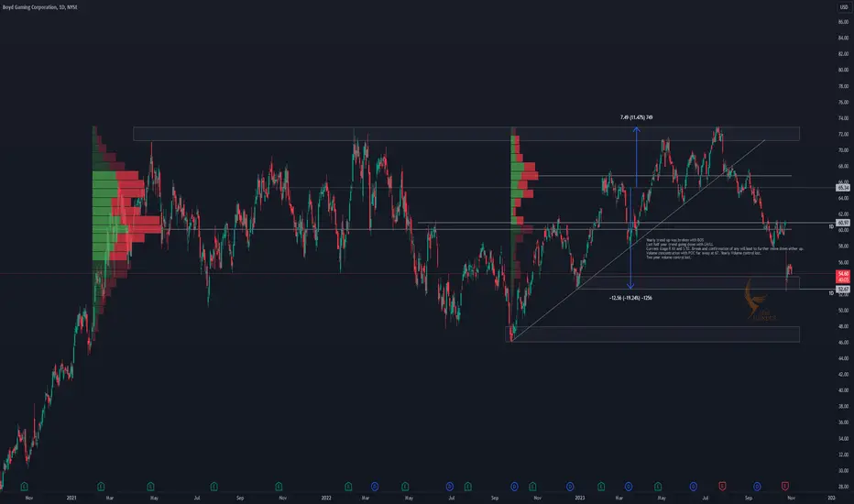Click the 2021 label on time axis
Viewport: 854px width, 504px height.
coord(71,498)
